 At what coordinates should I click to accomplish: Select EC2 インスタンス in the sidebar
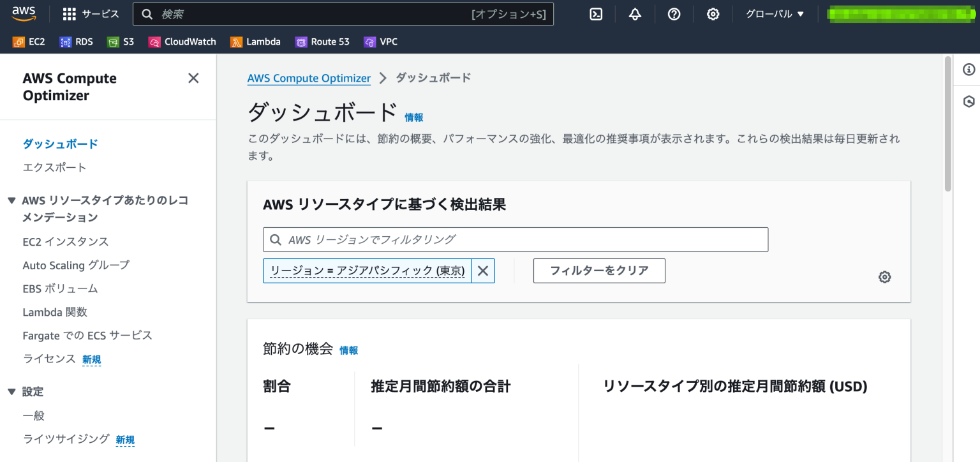[x=66, y=241]
